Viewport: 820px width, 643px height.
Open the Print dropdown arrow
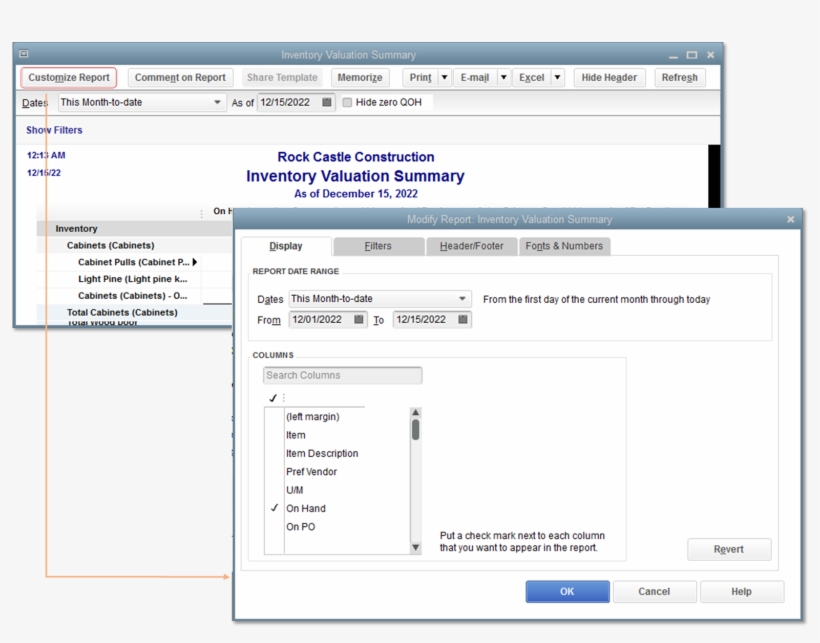click(x=444, y=77)
